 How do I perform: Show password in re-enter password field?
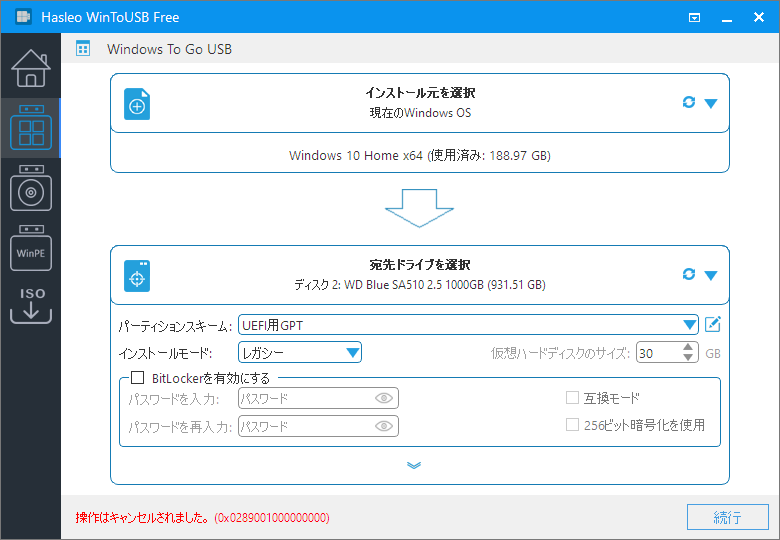(384, 426)
